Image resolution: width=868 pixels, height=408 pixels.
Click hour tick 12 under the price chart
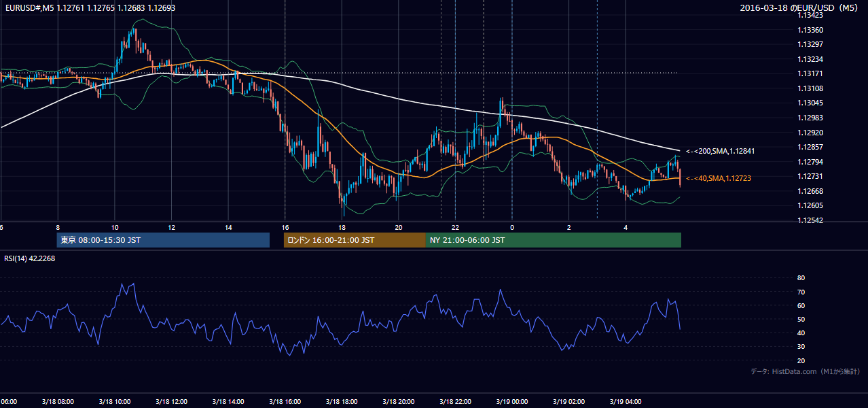pos(171,228)
